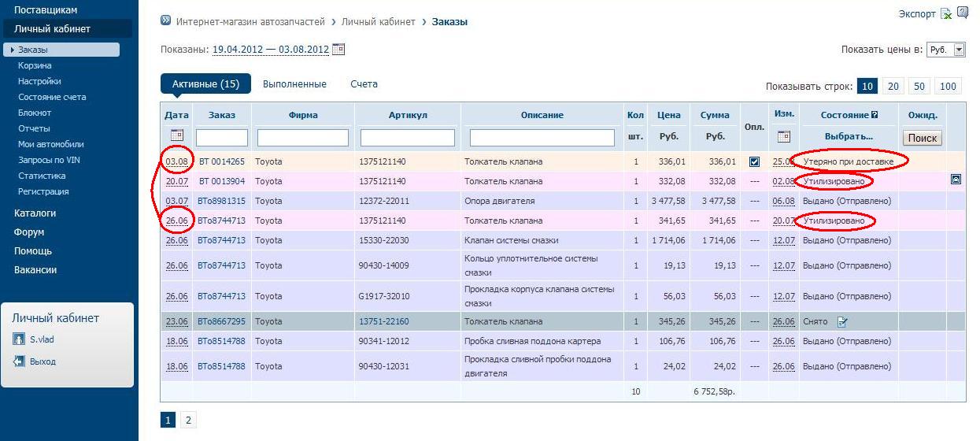
Task: Click the S.vlad user profile icon
Action: (x=20, y=339)
